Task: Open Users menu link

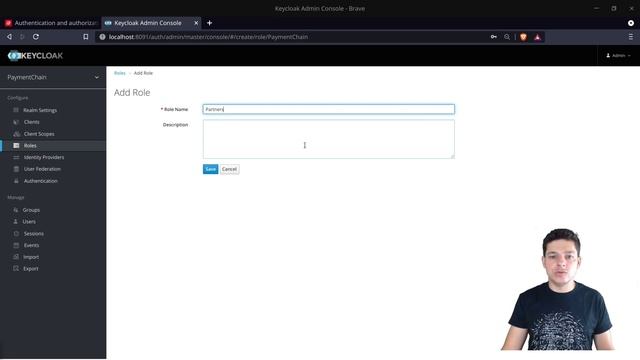Action: tap(29, 222)
